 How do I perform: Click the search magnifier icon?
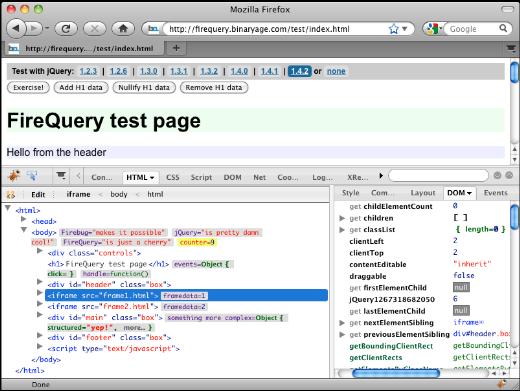tap(503, 29)
